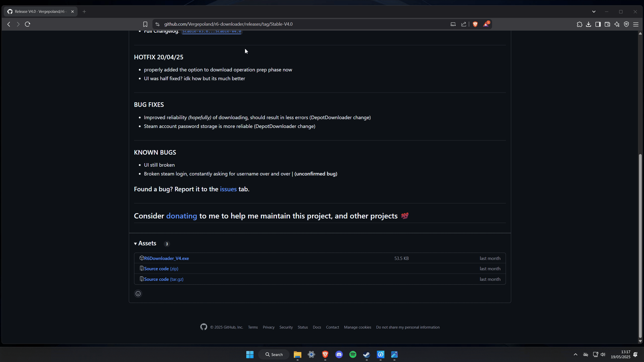
Task: Open site settings icon in address bar
Action: click(x=157, y=24)
